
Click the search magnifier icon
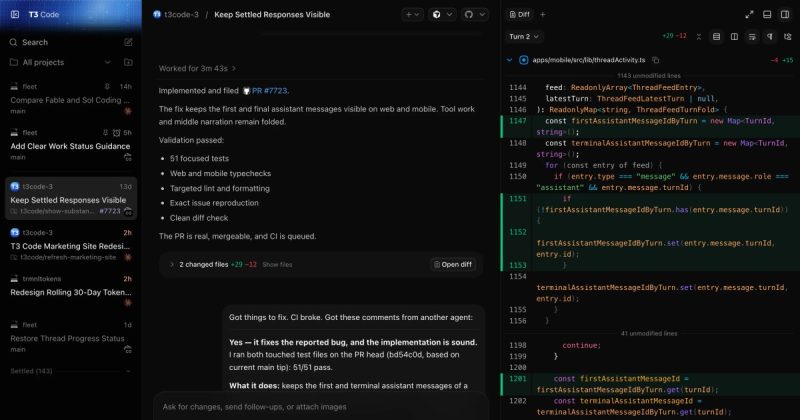[14, 42]
